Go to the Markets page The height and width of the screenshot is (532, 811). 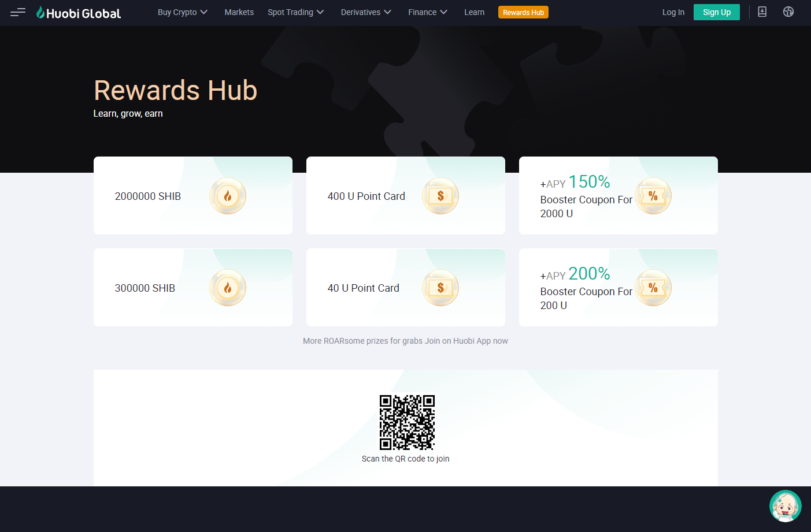239,12
